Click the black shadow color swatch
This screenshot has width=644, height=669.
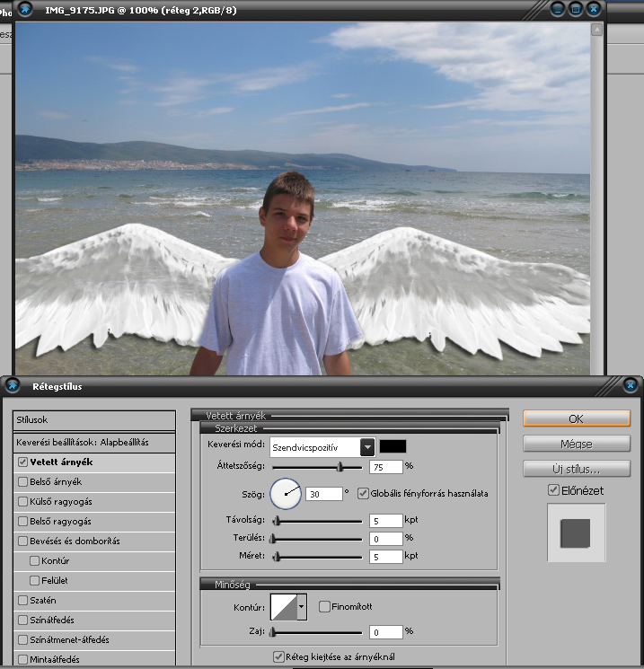393,446
